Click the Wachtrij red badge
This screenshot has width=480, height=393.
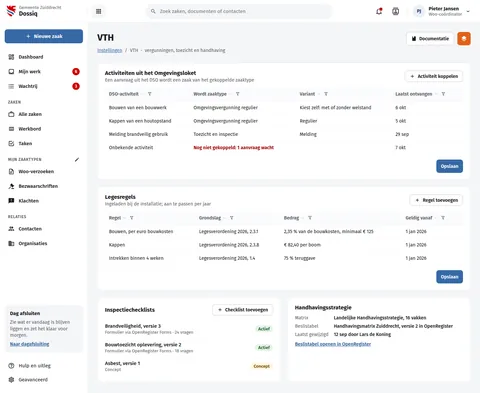click(76, 86)
